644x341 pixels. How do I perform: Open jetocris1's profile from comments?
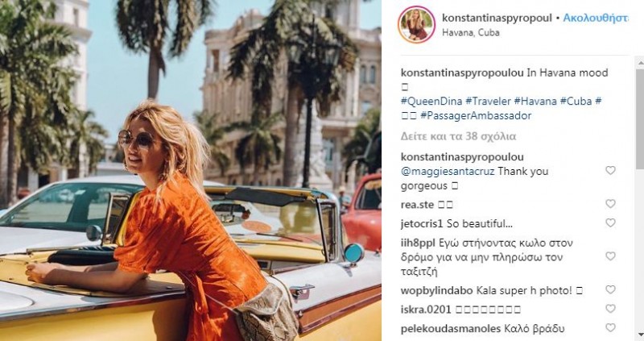point(422,224)
